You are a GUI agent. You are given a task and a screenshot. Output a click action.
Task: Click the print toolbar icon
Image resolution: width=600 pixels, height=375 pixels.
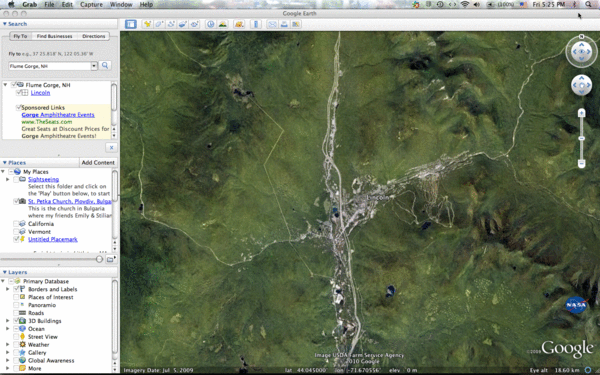pos(284,24)
